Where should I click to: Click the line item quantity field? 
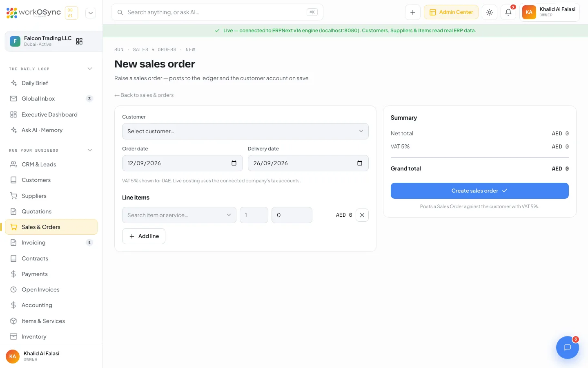[254, 215]
